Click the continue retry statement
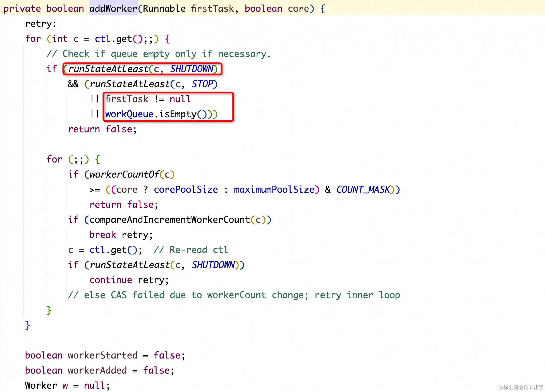Image resolution: width=545 pixels, height=392 pixels. coord(129,280)
